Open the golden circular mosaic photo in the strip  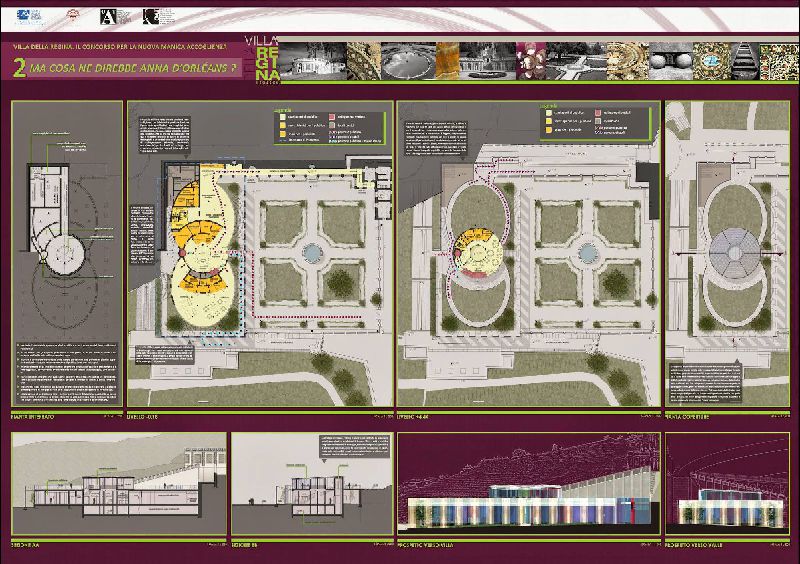coord(628,61)
